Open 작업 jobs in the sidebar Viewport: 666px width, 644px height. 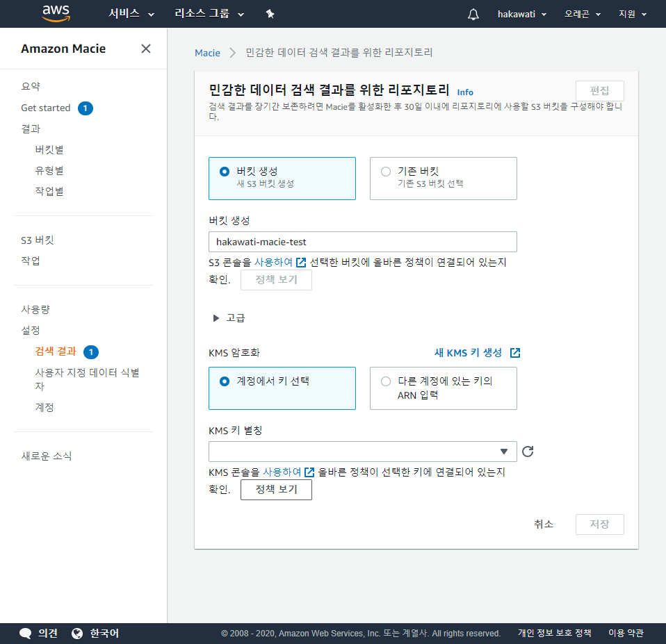[x=31, y=261]
